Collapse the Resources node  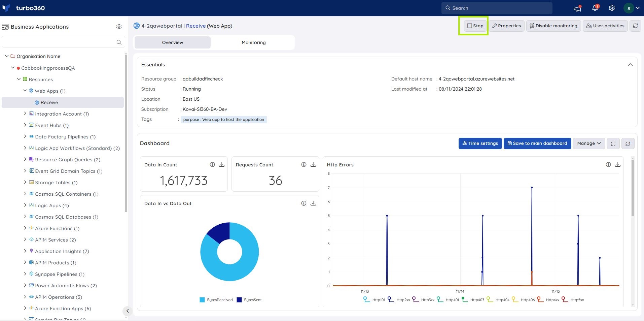pos(19,79)
